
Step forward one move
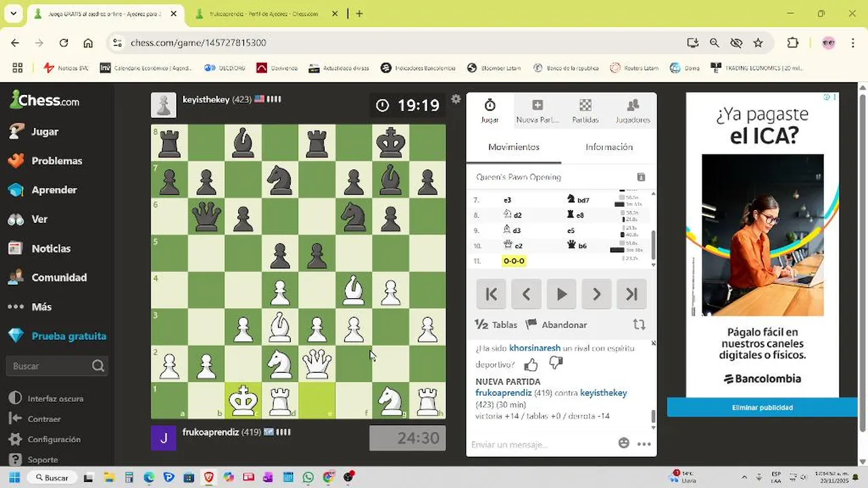[597, 294]
